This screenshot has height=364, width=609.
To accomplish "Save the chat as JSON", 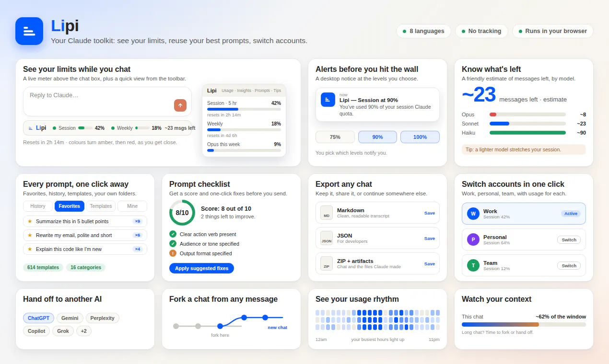I will click(430, 238).
